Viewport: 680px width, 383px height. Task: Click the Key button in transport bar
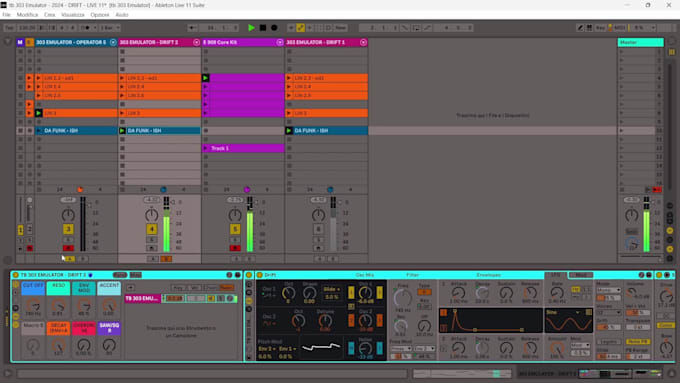pos(600,28)
